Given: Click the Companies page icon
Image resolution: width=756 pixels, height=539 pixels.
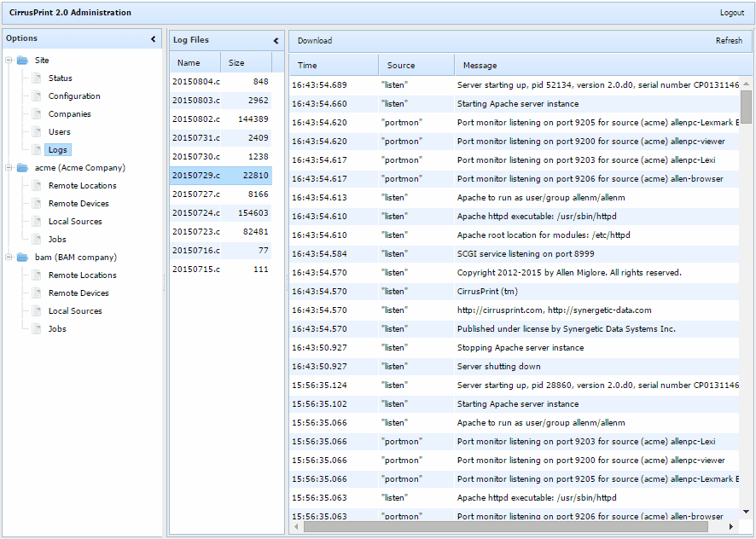Looking at the screenshot, I should (36, 113).
